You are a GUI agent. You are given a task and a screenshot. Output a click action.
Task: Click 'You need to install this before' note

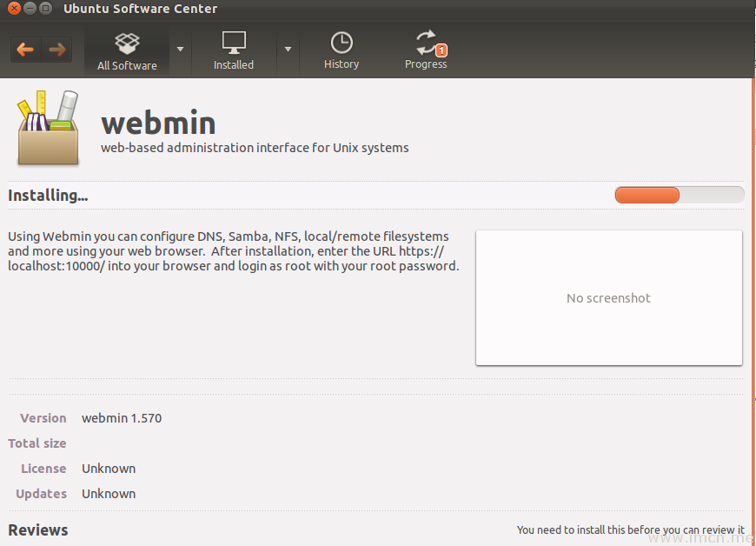(631, 529)
